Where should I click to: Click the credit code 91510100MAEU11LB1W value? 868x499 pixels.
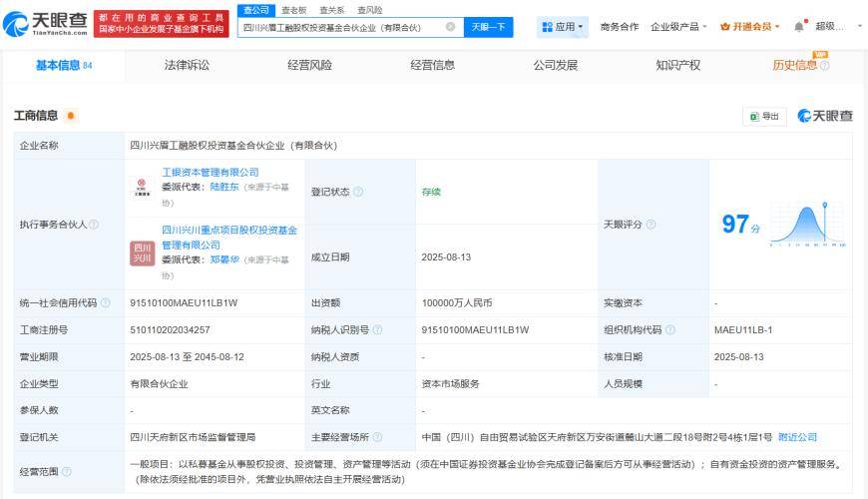tap(184, 303)
